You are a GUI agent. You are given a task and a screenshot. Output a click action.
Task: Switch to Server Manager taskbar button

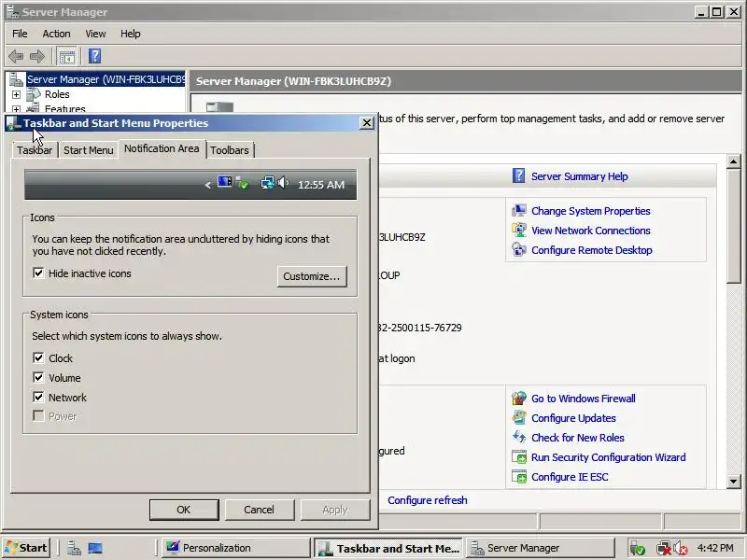click(x=541, y=548)
